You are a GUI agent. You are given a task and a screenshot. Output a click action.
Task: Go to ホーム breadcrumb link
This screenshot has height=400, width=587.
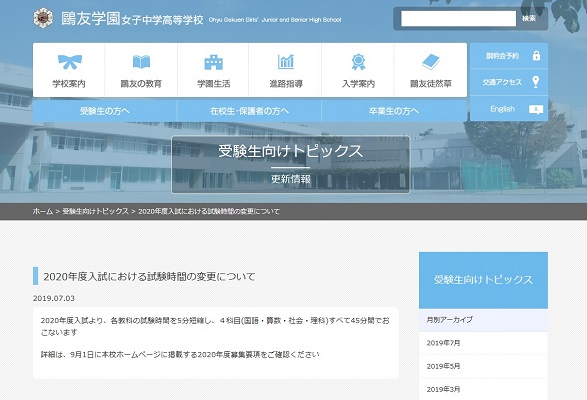[x=43, y=211]
